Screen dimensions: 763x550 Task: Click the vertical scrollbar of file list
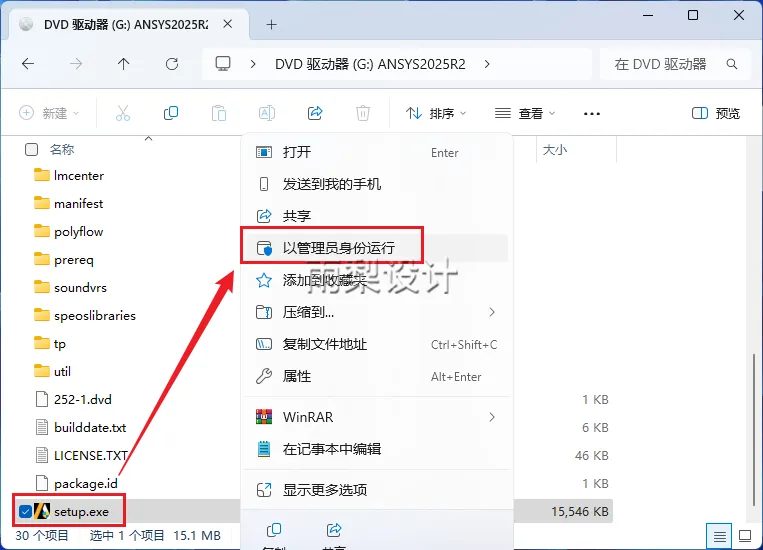754,429
